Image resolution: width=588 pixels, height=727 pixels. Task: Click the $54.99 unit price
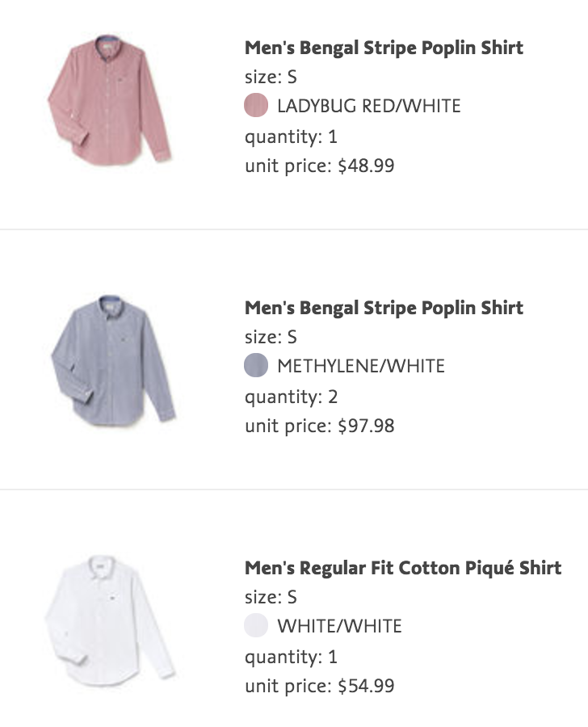pyautogui.click(x=366, y=687)
